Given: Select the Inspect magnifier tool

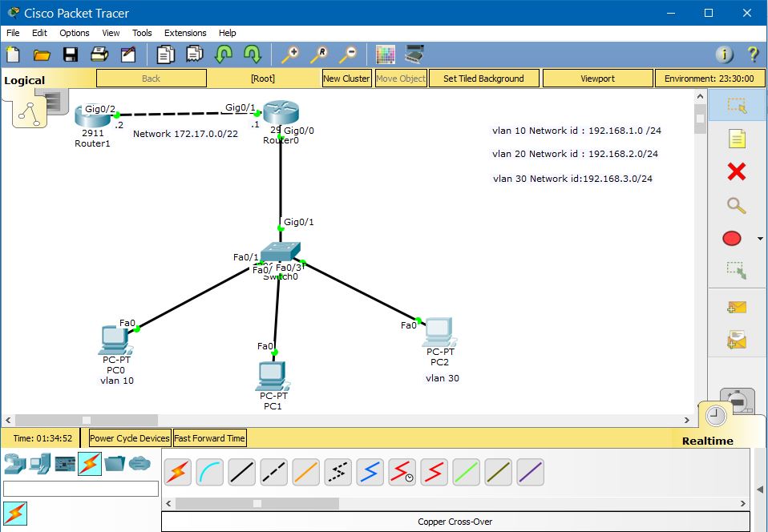Looking at the screenshot, I should (736, 206).
